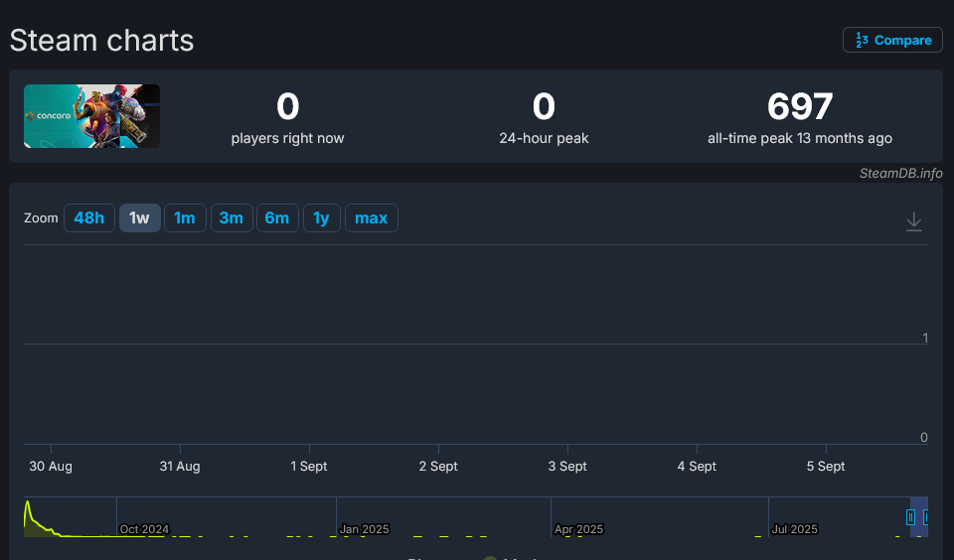Click 'all-time peak 13 months ago' text
The width and height of the screenshot is (954, 560).
pyautogui.click(x=800, y=139)
